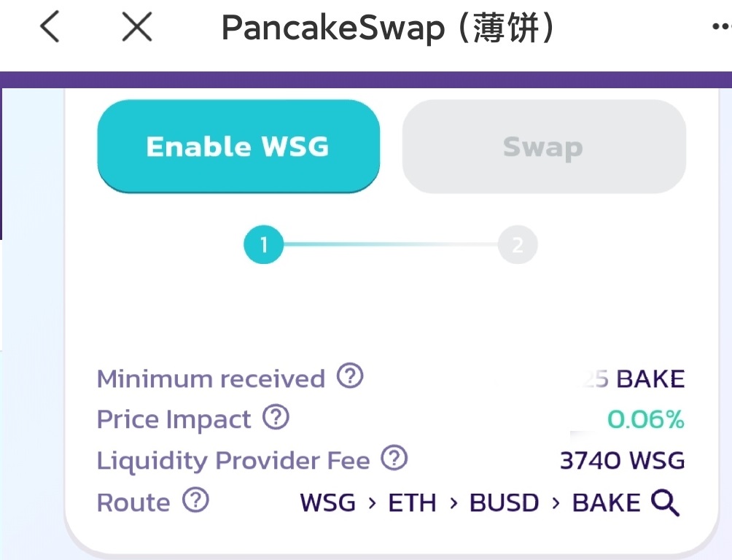The width and height of the screenshot is (732, 560).
Task: Select BUSD in the swap route
Action: click(504, 502)
